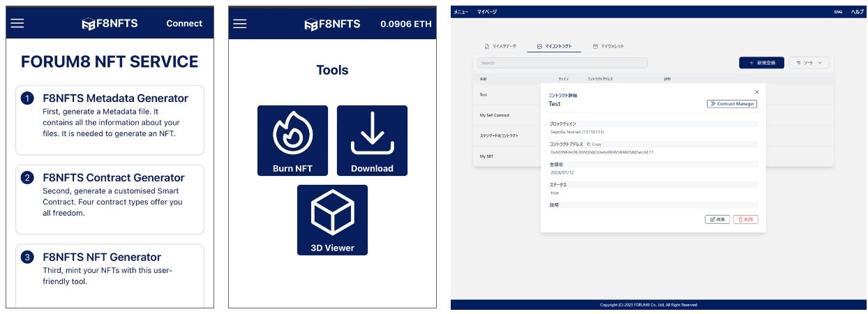Screen dimensions: 868x314
Task: Focus the Search input field
Action: [x=562, y=63]
